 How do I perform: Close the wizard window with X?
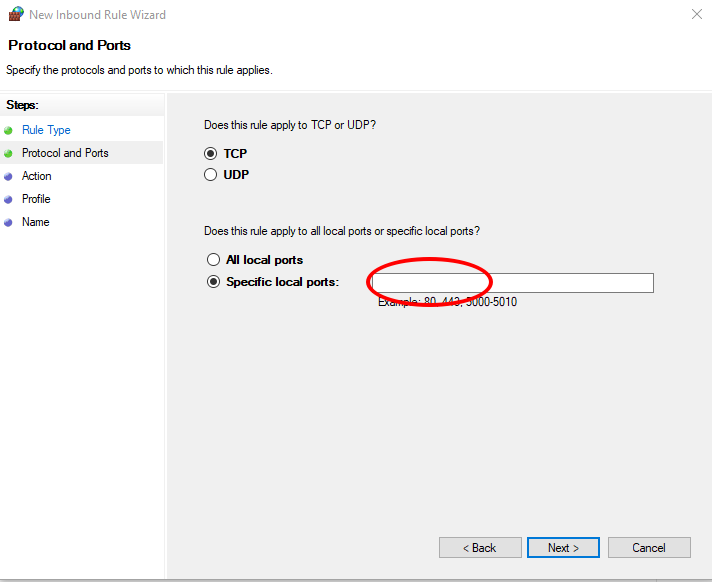697,14
